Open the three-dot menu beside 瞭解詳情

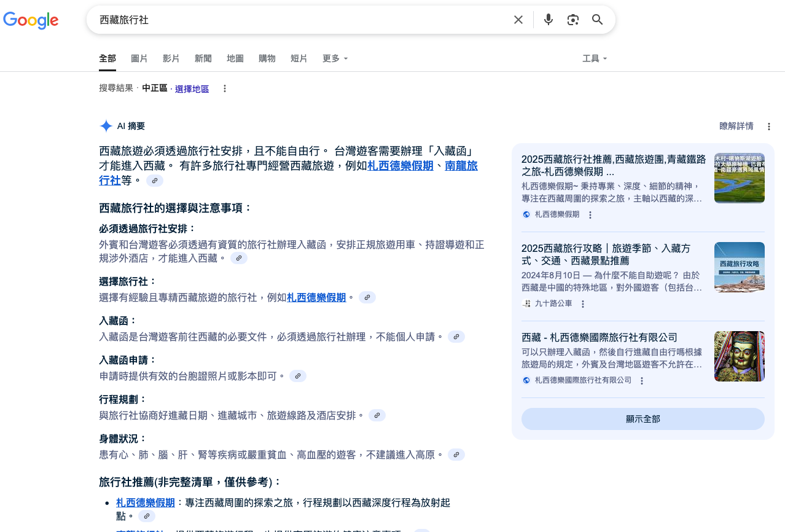coord(769,127)
